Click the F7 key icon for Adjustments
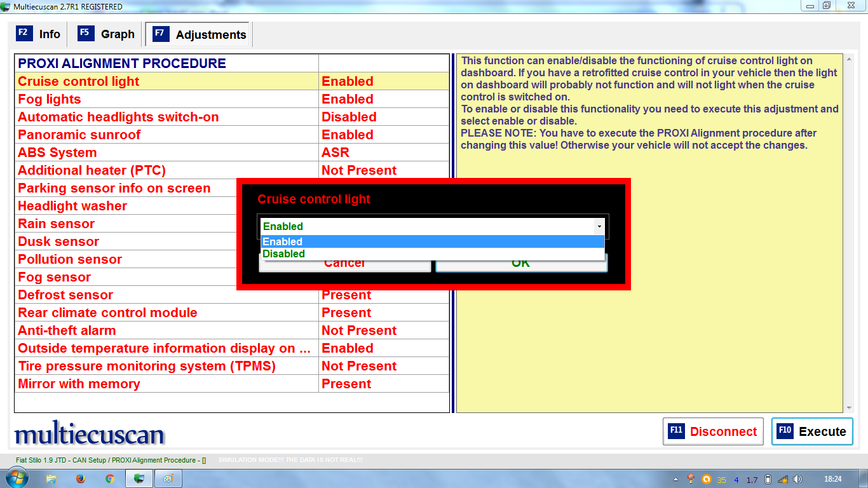868x488 pixels. (161, 34)
